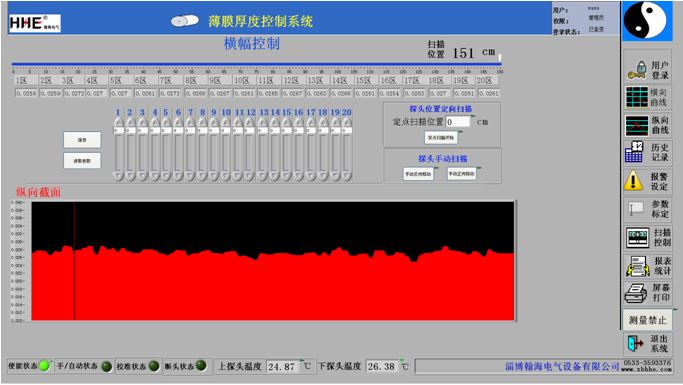
Task: Click the 14区 zone label
Action: tap(339, 81)
